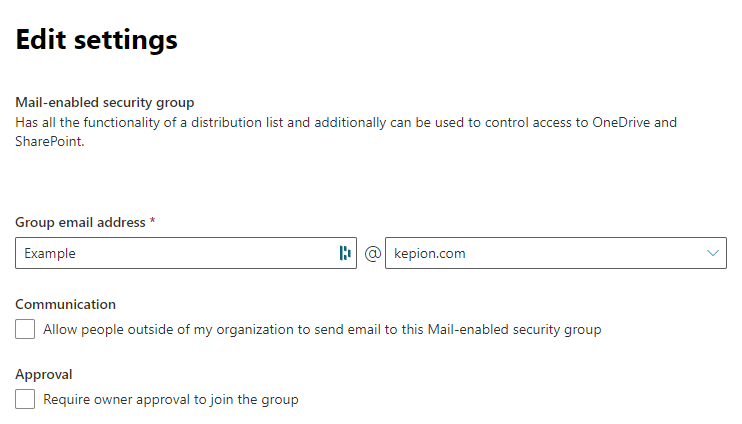Click the Edit settings page heading
The height and width of the screenshot is (424, 742).
(97, 39)
